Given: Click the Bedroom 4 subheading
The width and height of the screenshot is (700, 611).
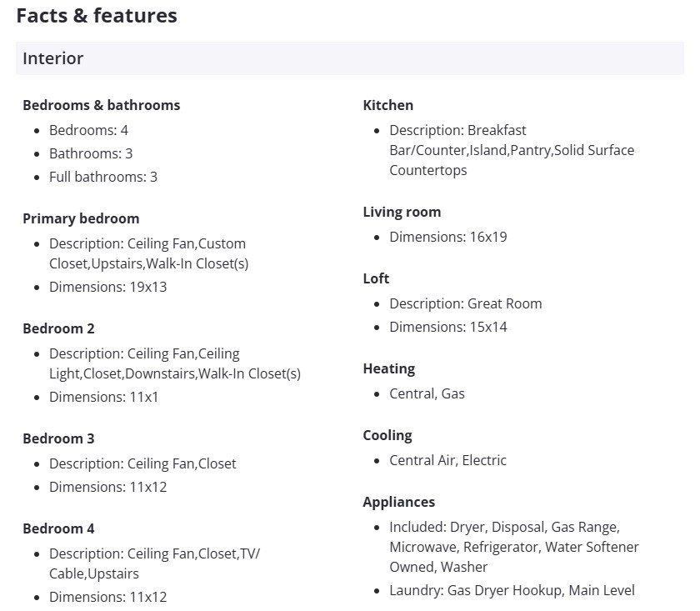Looking at the screenshot, I should tap(58, 528).
